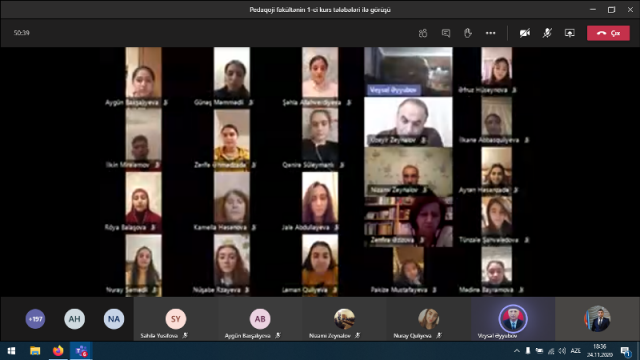Image resolution: width=640 pixels, height=360 pixels.
Task: Switch to Microsoft Teams taskbar icon
Action: [81, 351]
